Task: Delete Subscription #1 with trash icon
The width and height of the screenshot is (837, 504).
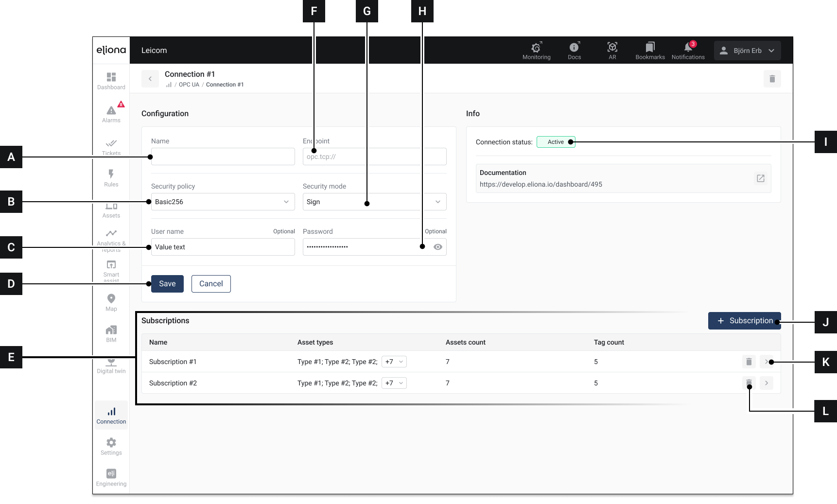Action: click(749, 362)
